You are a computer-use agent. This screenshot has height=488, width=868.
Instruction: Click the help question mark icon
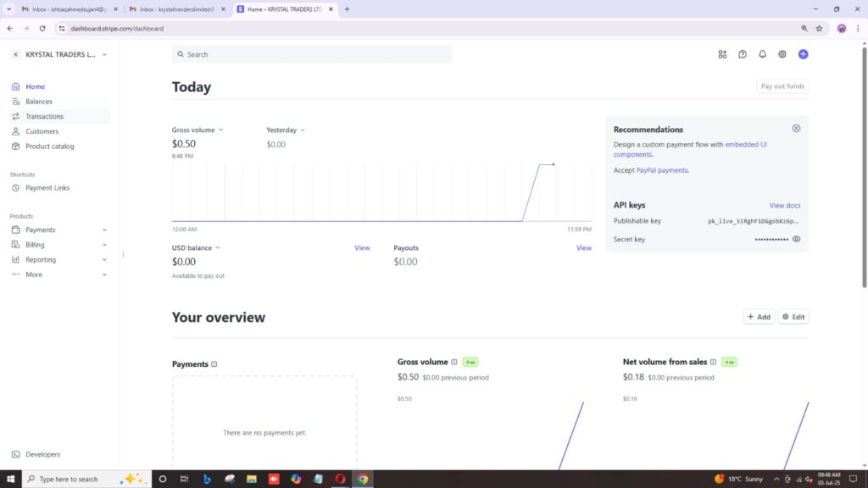pos(743,54)
